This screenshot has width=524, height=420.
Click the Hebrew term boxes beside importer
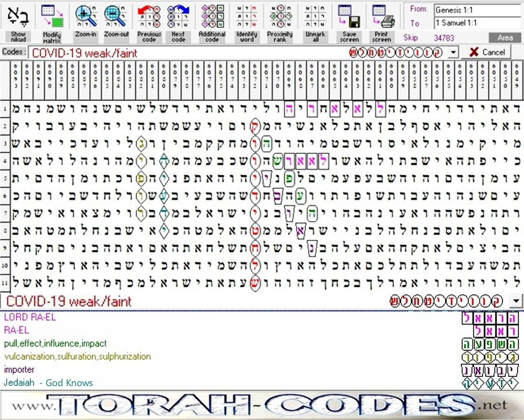490,371
